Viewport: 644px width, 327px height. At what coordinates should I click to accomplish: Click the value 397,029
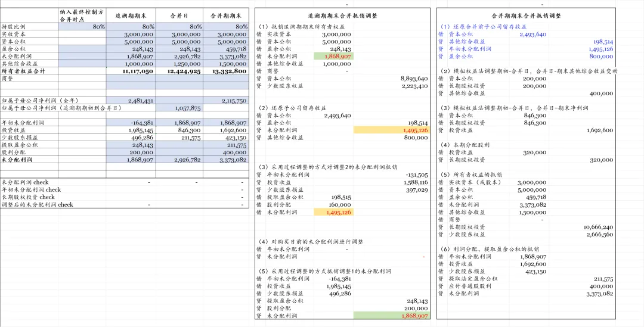pos(417,189)
